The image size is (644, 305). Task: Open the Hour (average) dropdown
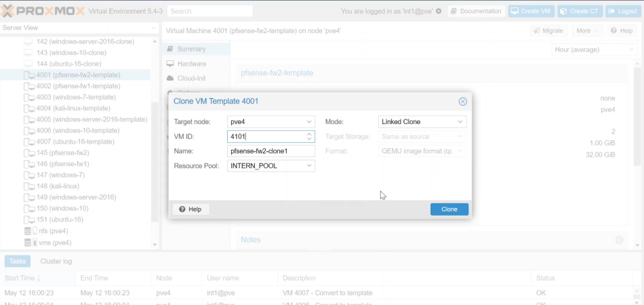tap(593, 49)
